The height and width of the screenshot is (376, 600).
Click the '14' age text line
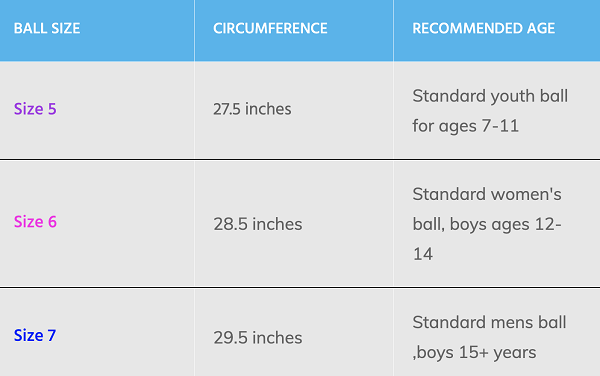coord(423,254)
